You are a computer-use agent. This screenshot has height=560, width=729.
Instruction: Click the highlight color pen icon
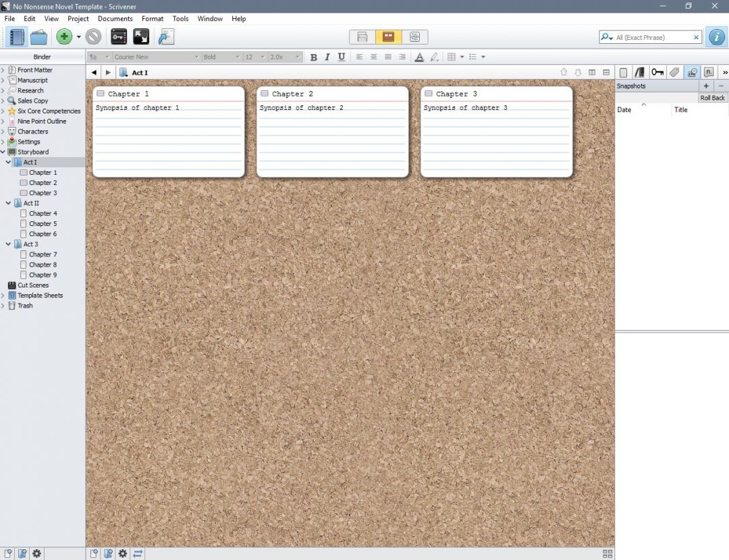(434, 57)
